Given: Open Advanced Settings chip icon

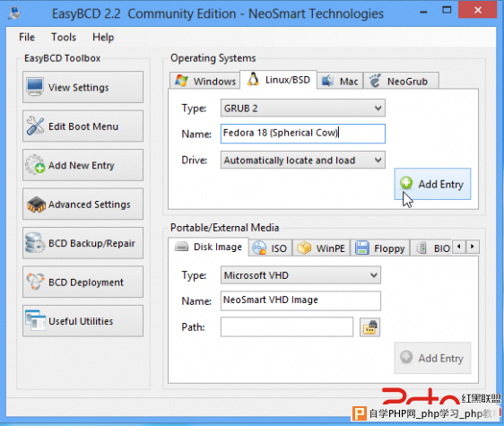Looking at the screenshot, I should click(36, 204).
